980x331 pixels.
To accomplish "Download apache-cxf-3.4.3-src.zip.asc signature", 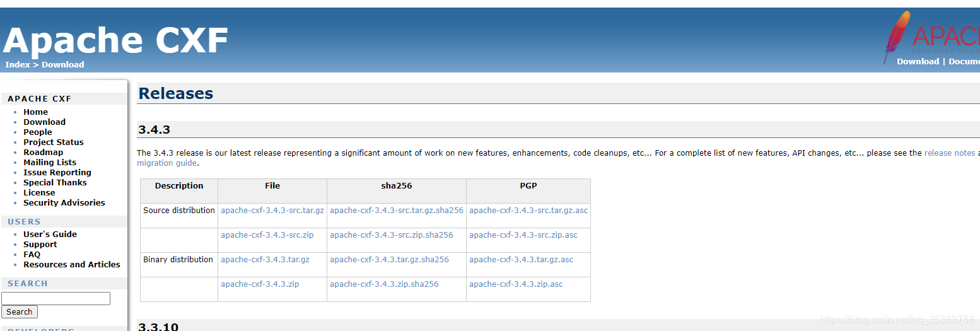I will coord(523,235).
